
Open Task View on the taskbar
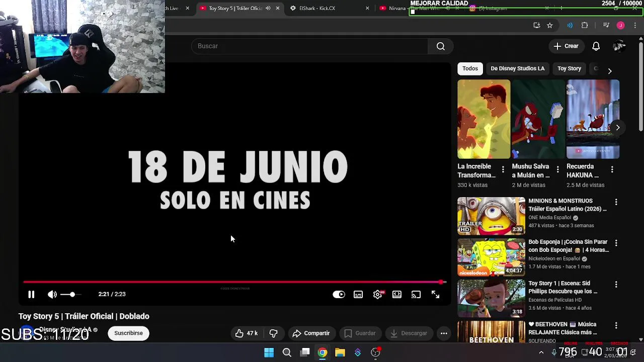pyautogui.click(x=305, y=352)
